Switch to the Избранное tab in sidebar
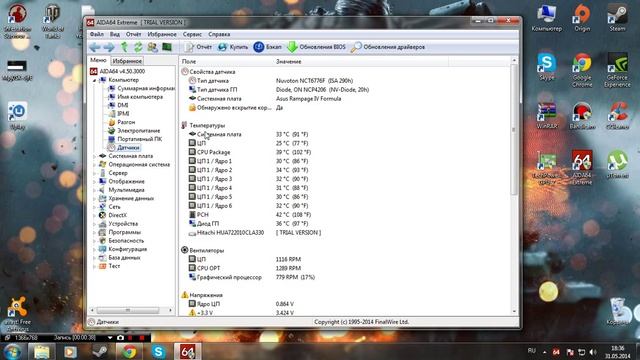640x360 pixels. click(127, 61)
